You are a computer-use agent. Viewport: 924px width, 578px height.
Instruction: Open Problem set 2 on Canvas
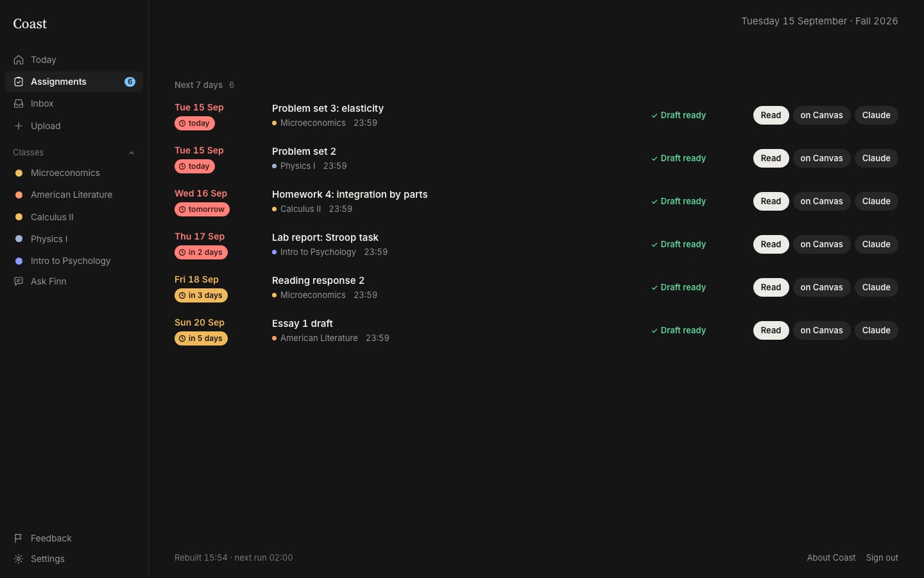tap(821, 159)
